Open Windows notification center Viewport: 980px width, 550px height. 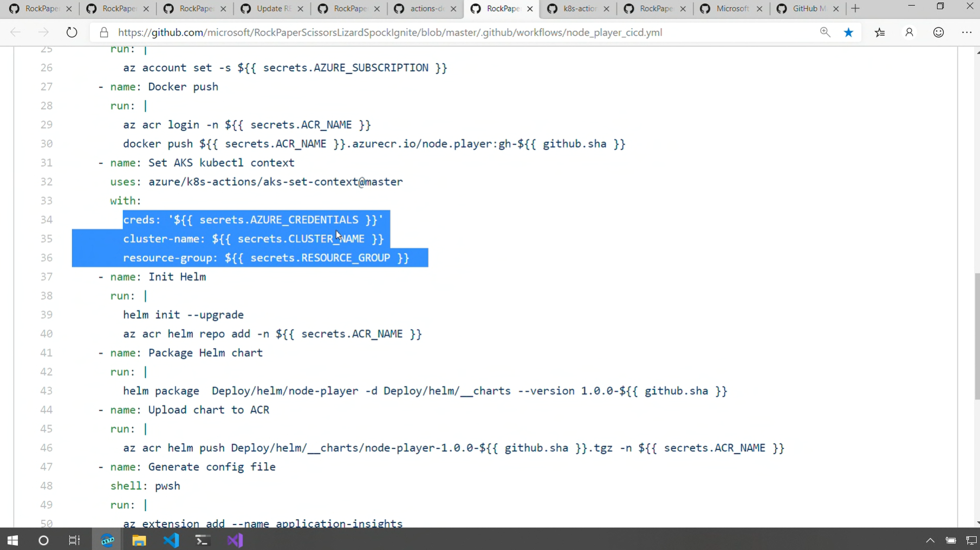click(x=971, y=540)
